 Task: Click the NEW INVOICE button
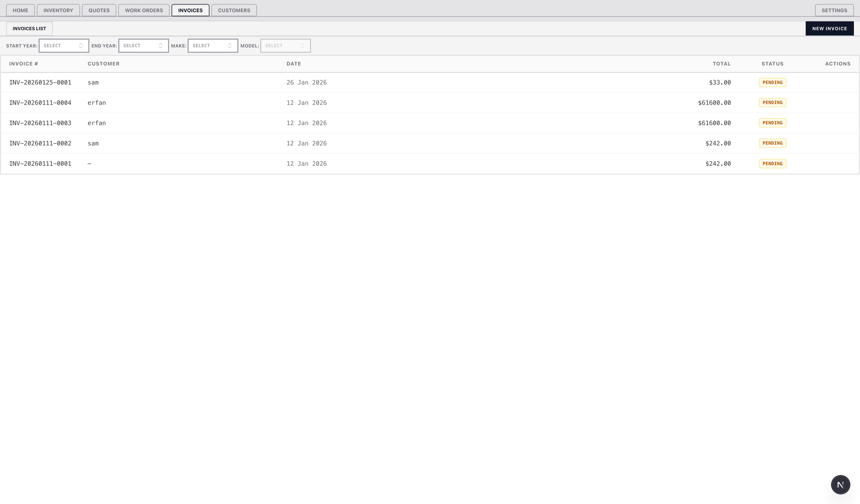click(830, 28)
